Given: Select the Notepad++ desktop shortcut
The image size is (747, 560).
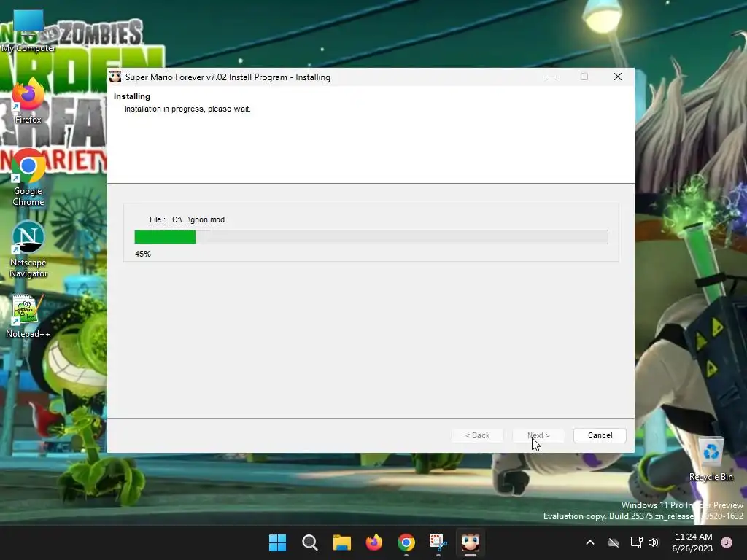Looking at the screenshot, I should click(28, 316).
